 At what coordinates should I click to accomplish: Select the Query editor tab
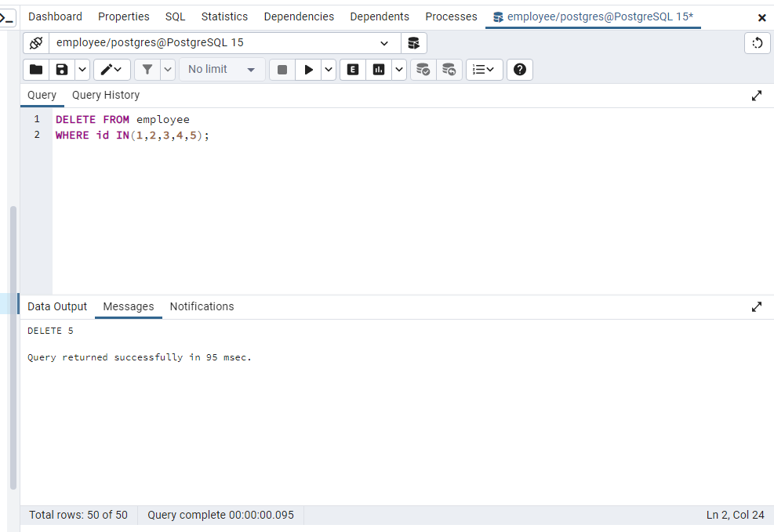coord(42,95)
